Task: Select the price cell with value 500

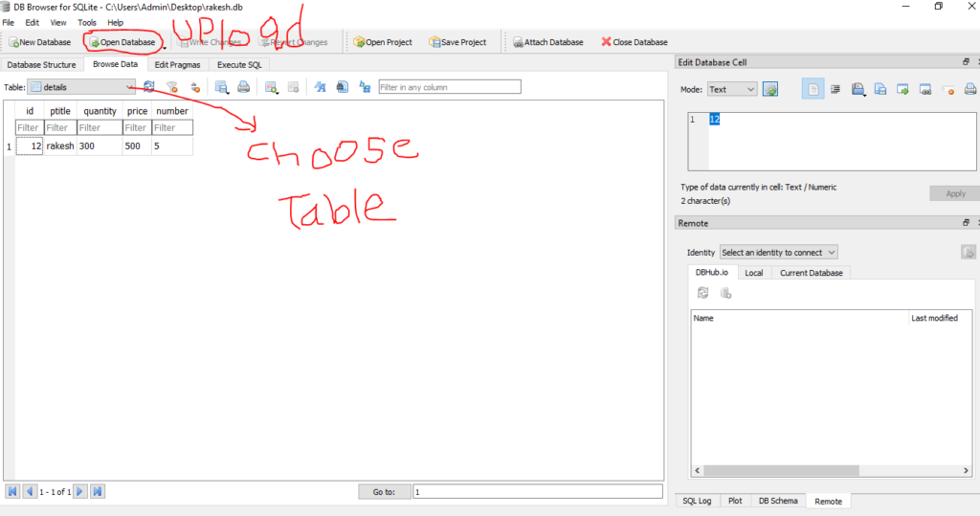Action: coord(137,146)
